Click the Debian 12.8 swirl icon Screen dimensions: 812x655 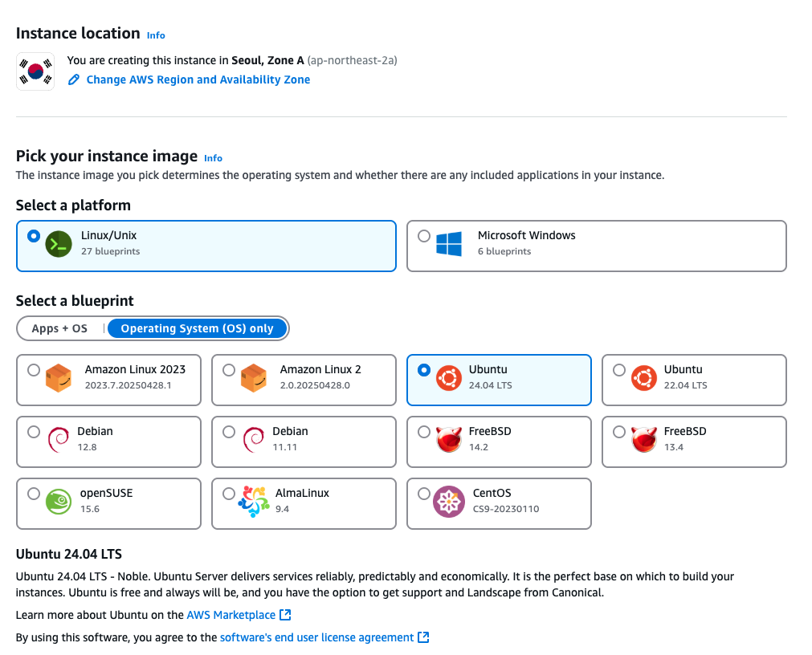[59, 440]
